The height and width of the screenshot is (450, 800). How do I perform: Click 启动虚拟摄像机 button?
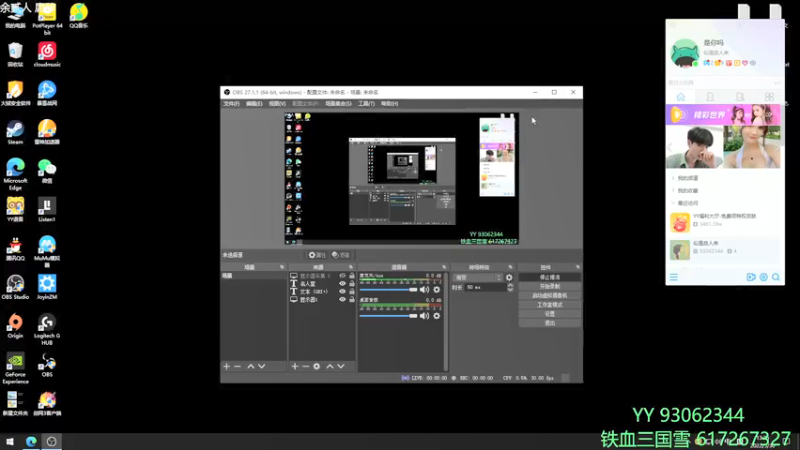[549, 295]
